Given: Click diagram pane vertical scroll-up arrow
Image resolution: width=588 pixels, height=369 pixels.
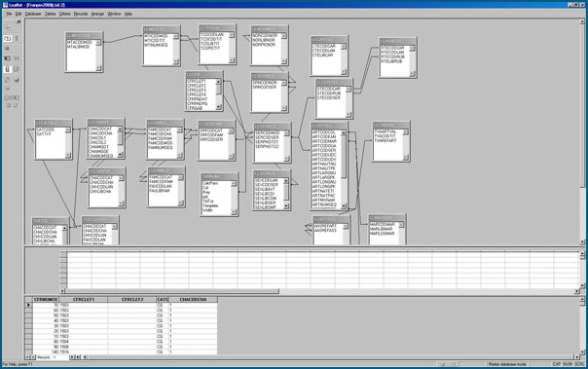Looking at the screenshot, I should click(x=582, y=22).
